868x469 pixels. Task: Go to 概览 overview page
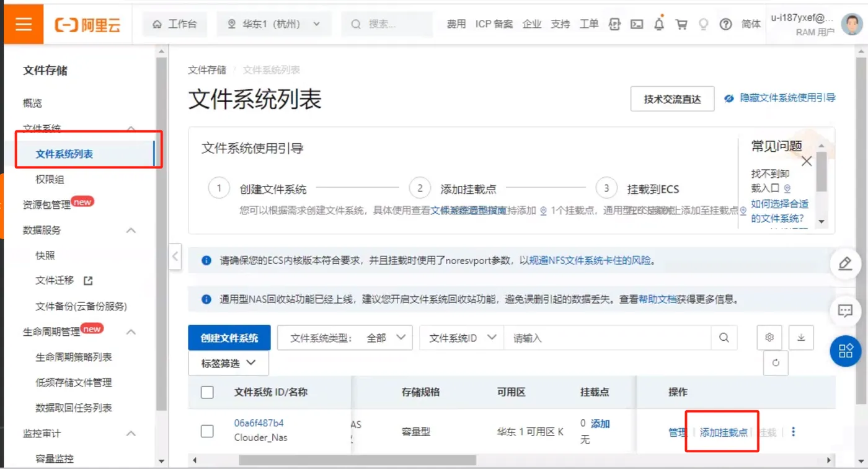pos(33,103)
